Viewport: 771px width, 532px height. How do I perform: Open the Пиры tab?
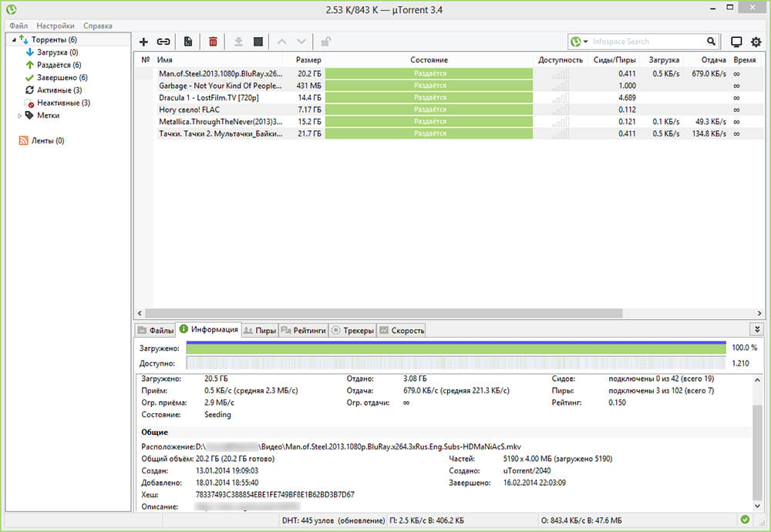260,330
